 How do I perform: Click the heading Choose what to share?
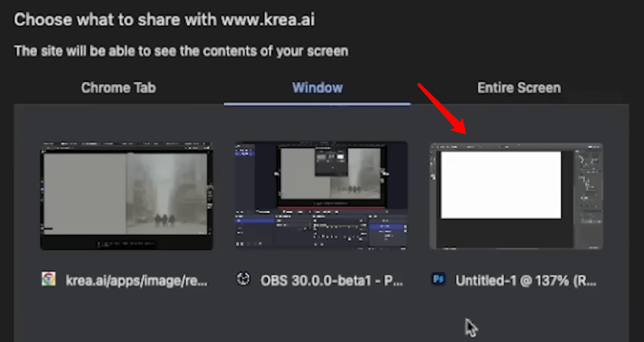(164, 19)
